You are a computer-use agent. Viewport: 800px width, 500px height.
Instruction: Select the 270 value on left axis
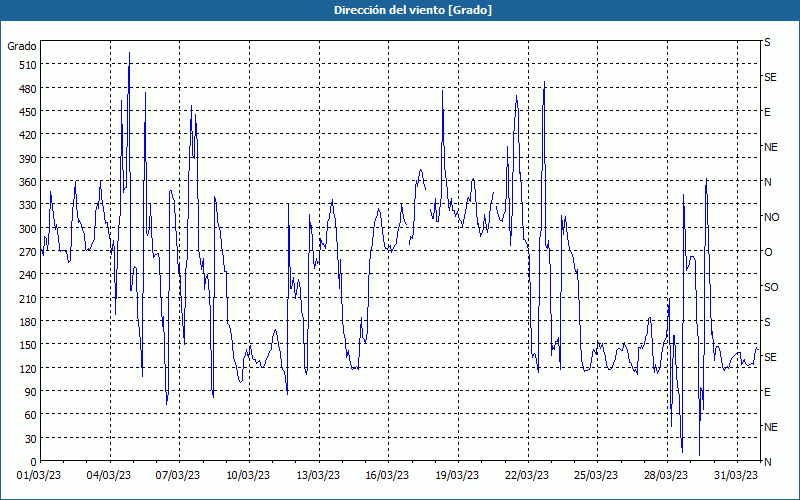click(x=27, y=252)
